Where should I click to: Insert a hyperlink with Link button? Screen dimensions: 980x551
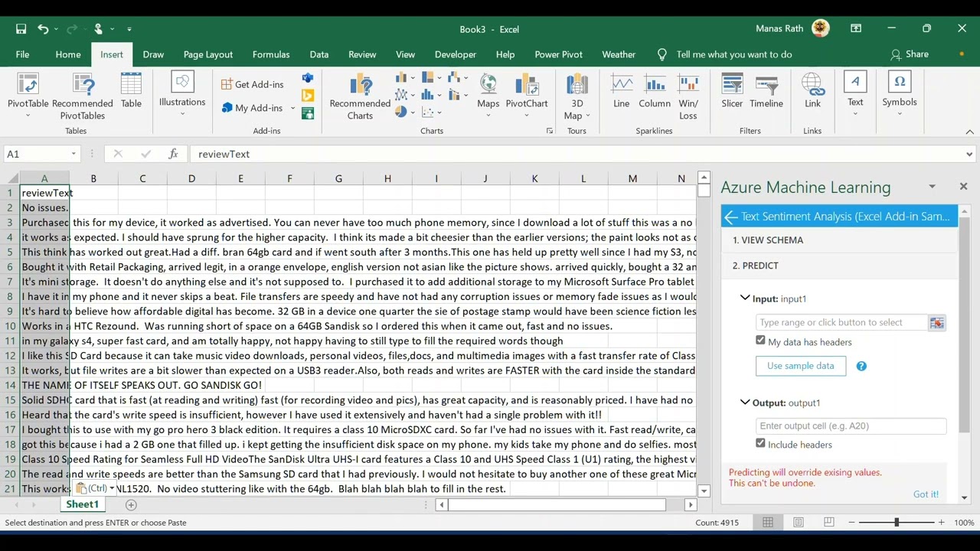click(812, 90)
